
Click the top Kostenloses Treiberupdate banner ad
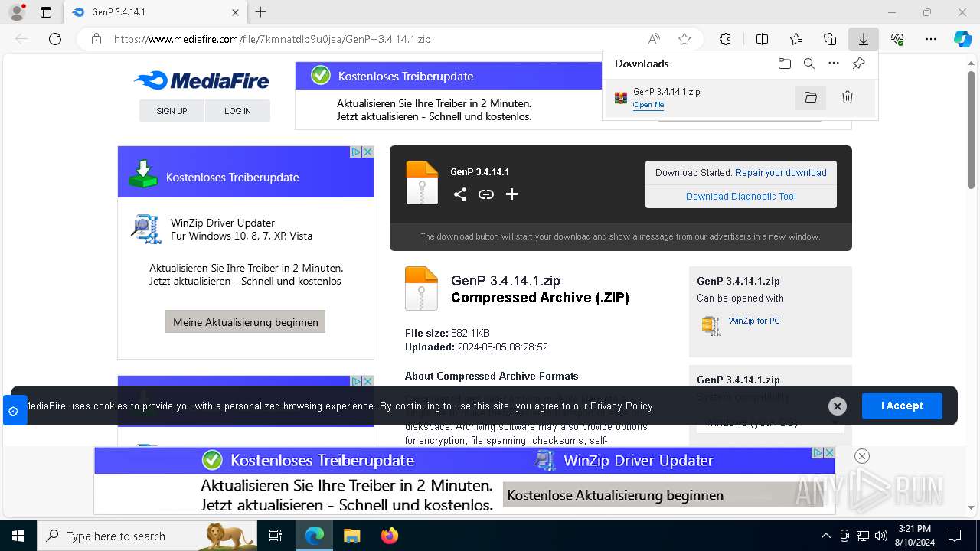[x=449, y=96]
